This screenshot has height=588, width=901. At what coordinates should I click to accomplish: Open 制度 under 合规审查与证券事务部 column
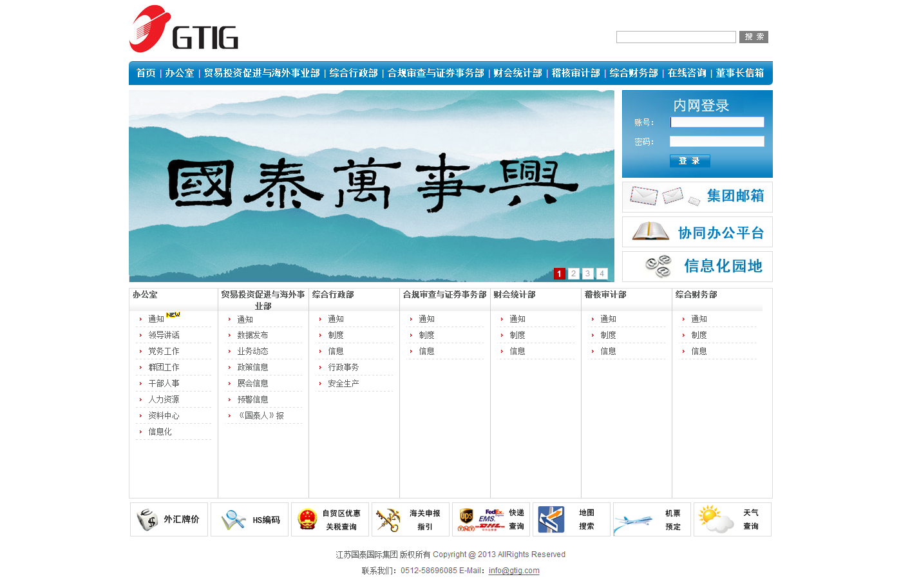pyautogui.click(x=427, y=335)
